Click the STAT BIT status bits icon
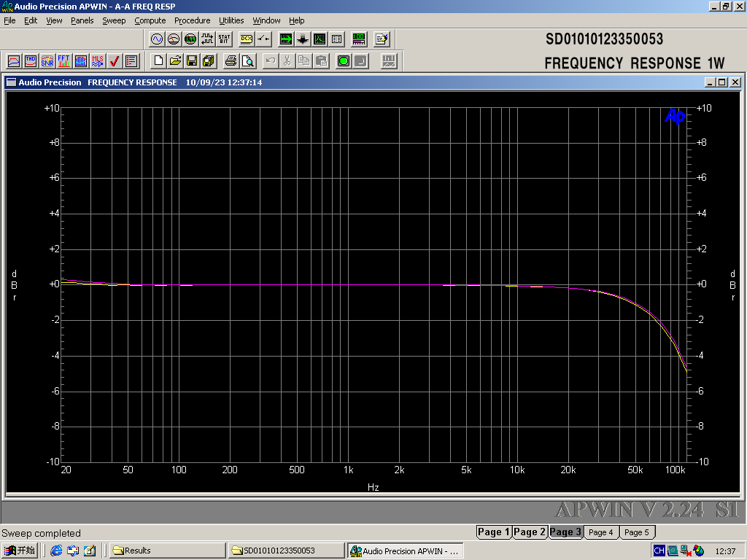This screenshot has height=560, width=747. [x=224, y=39]
